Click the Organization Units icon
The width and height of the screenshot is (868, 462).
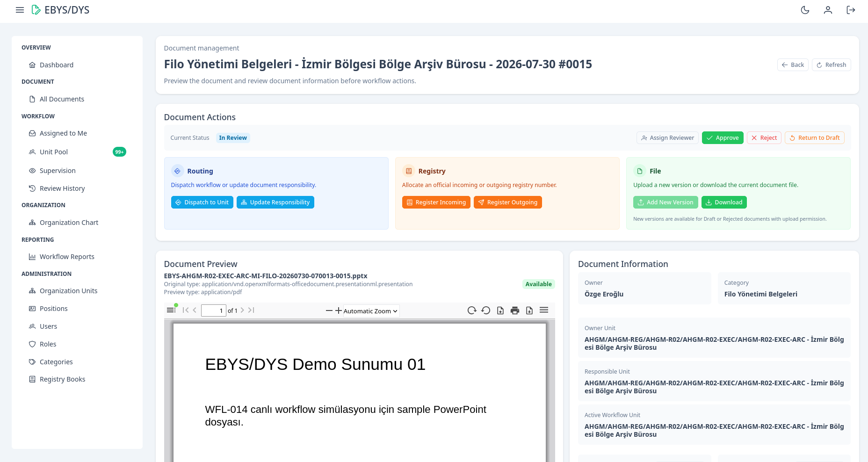click(x=32, y=291)
